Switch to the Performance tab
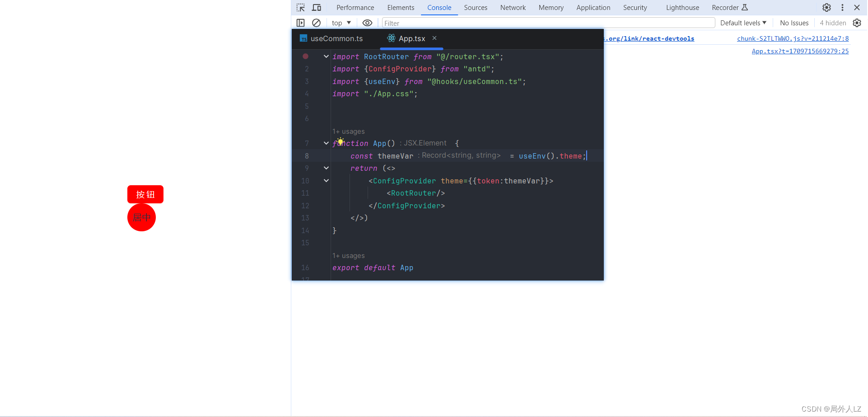Image resolution: width=868 pixels, height=417 pixels. click(x=355, y=8)
